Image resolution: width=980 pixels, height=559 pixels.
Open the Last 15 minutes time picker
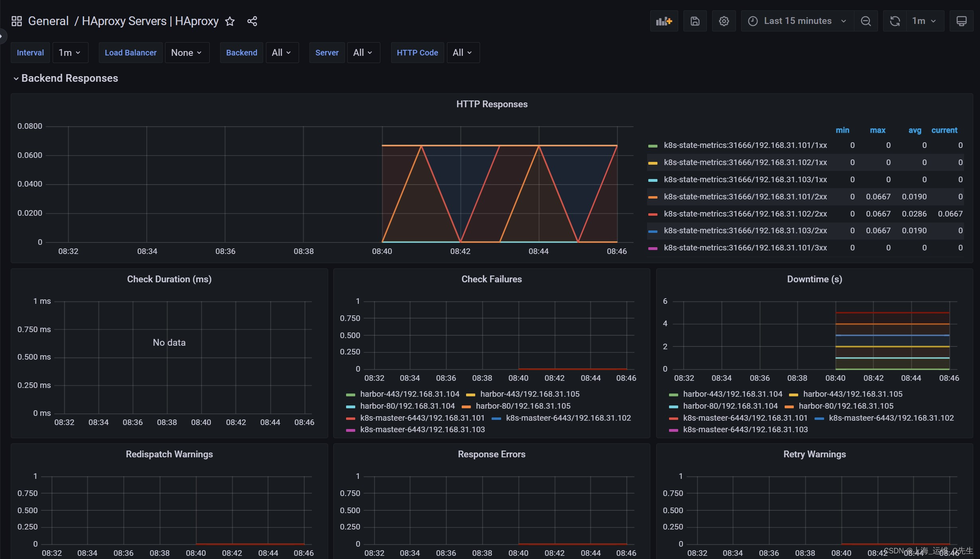point(797,21)
